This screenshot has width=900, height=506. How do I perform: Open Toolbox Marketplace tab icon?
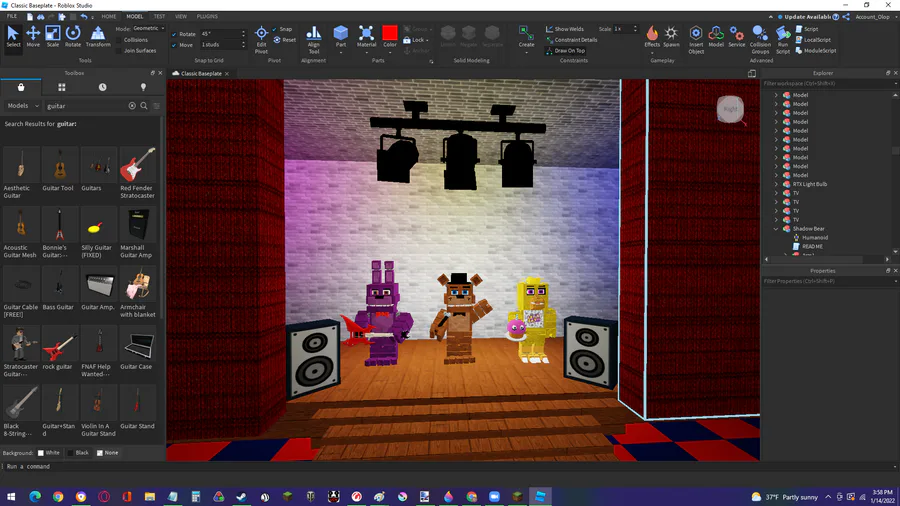pos(21,87)
